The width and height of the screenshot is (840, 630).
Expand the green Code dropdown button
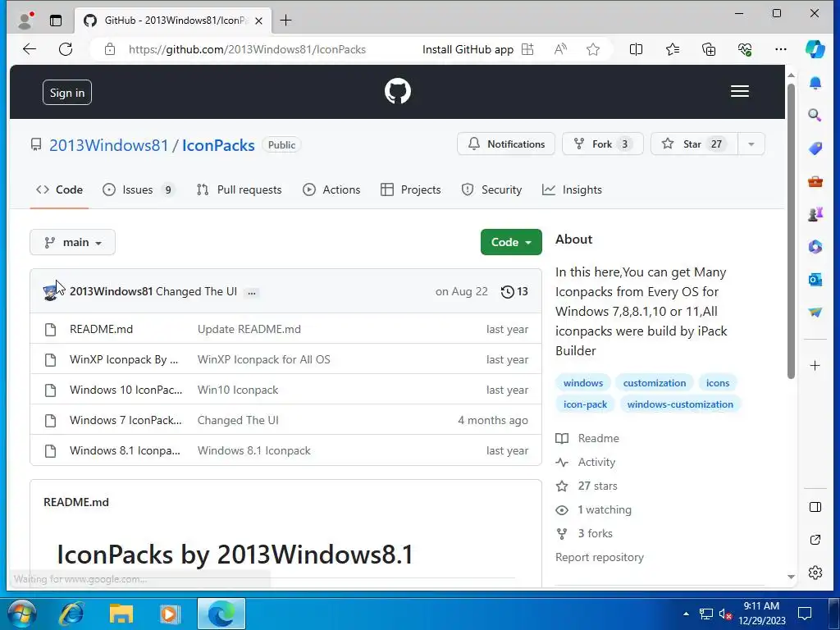511,242
